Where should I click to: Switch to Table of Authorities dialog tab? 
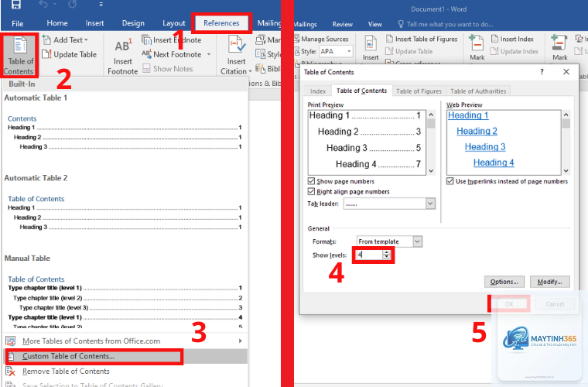pyautogui.click(x=478, y=91)
